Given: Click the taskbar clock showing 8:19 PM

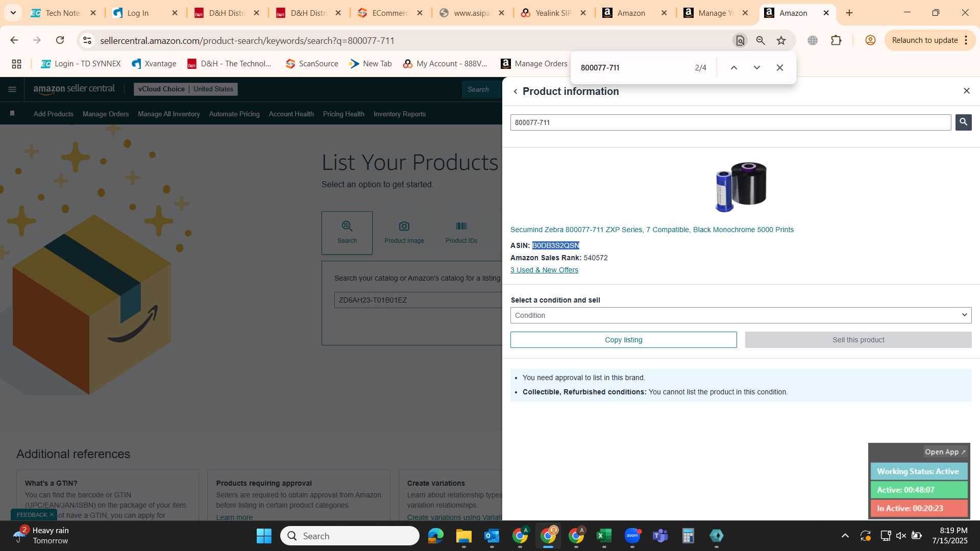Looking at the screenshot, I should (x=950, y=536).
